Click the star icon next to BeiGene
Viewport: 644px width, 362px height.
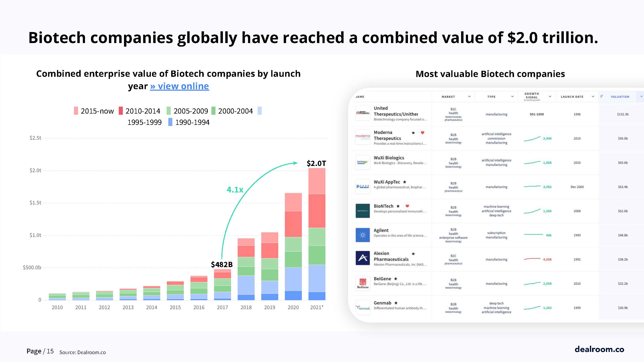click(x=396, y=279)
